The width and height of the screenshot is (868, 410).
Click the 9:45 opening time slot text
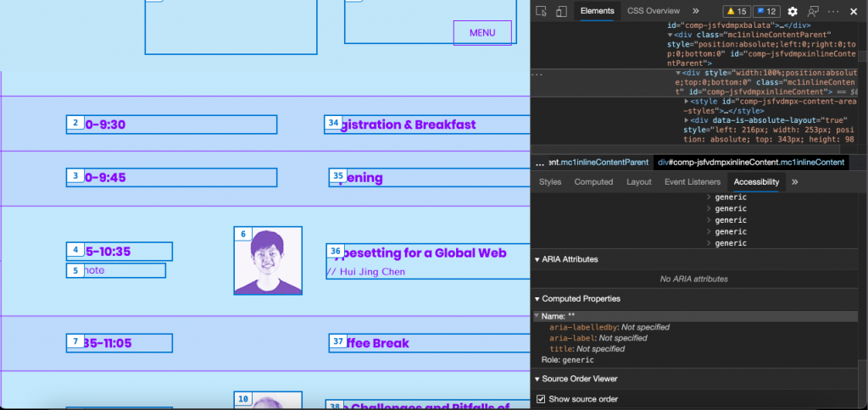click(104, 178)
